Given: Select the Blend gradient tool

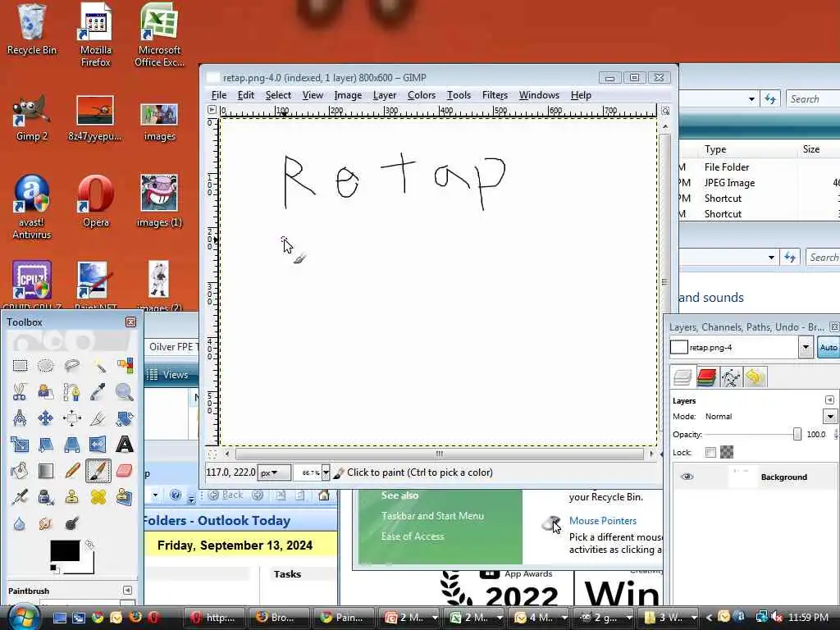Looking at the screenshot, I should tap(46, 470).
